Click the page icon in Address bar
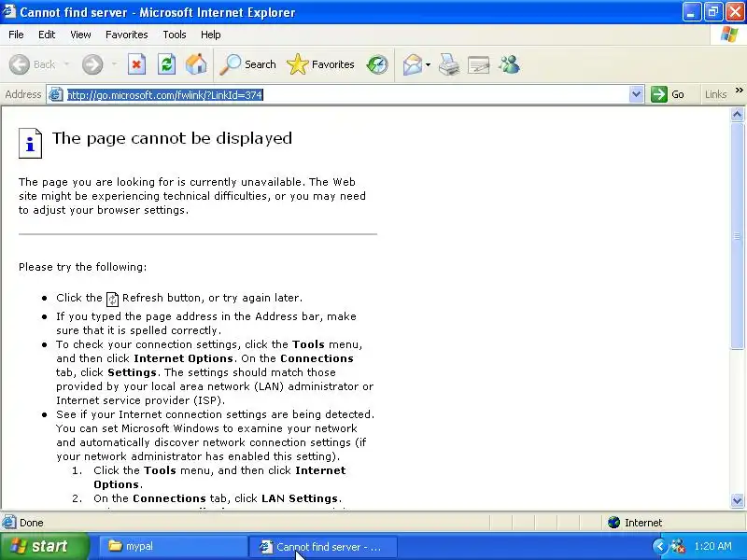The image size is (747, 560). [x=56, y=94]
